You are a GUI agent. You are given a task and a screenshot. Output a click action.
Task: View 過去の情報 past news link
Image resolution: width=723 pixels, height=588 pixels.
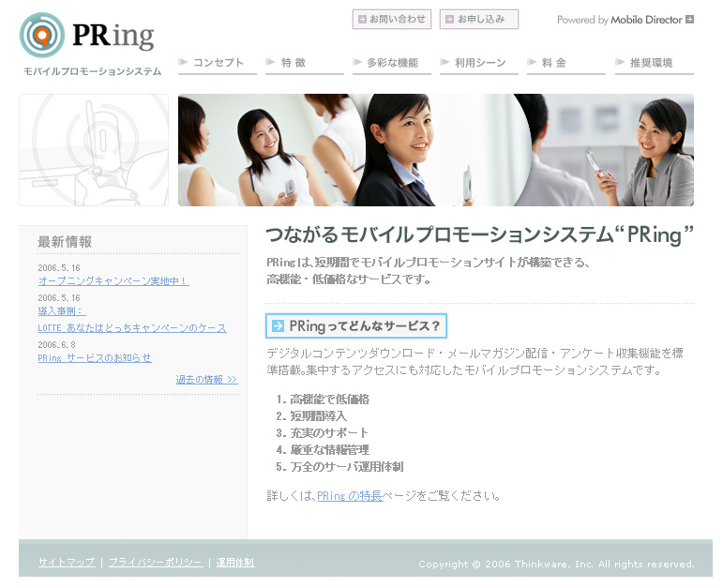pos(206,380)
